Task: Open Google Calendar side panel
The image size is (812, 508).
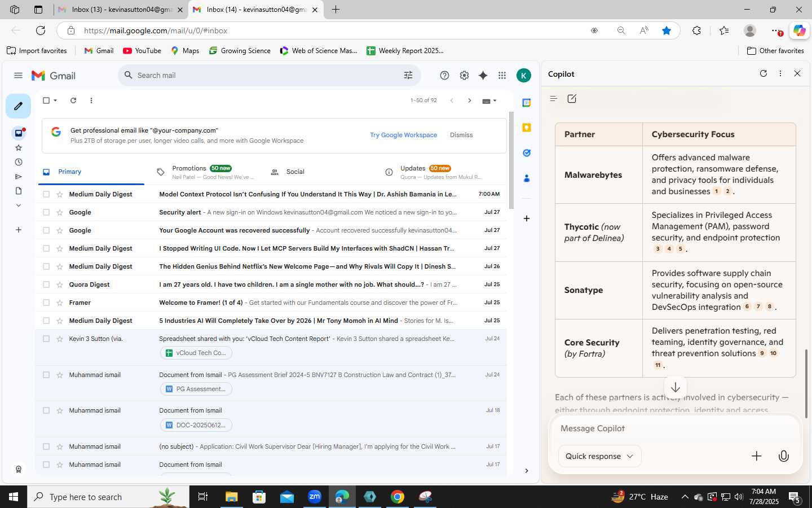Action: coord(526,103)
